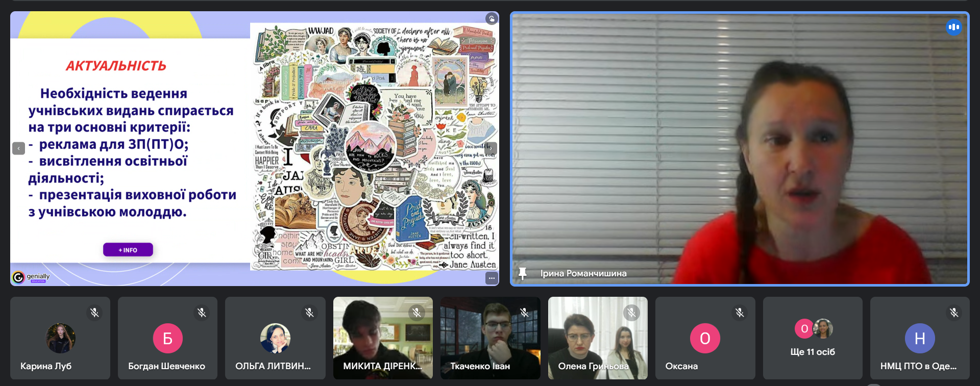The image size is (980, 386).
Task: Click muted mic icon on Карина Луб tile
Action: (94, 313)
